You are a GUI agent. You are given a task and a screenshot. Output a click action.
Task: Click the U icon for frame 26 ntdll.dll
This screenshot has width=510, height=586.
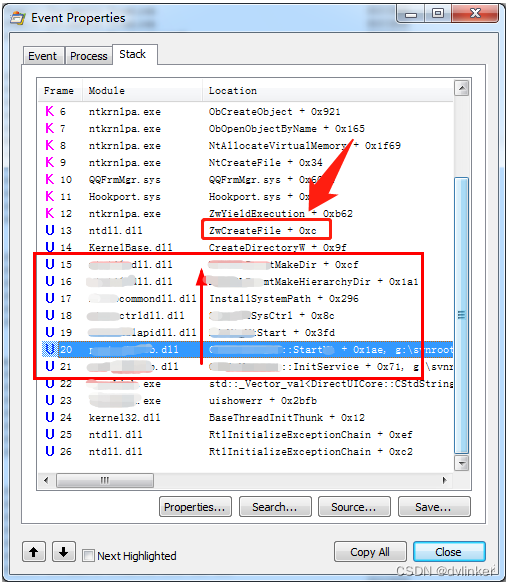(x=50, y=451)
